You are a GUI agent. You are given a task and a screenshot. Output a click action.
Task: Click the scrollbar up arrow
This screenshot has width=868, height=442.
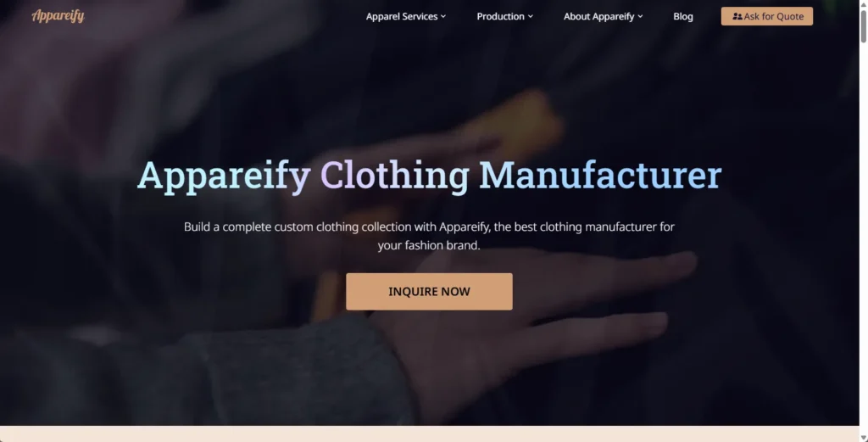coord(863,4)
